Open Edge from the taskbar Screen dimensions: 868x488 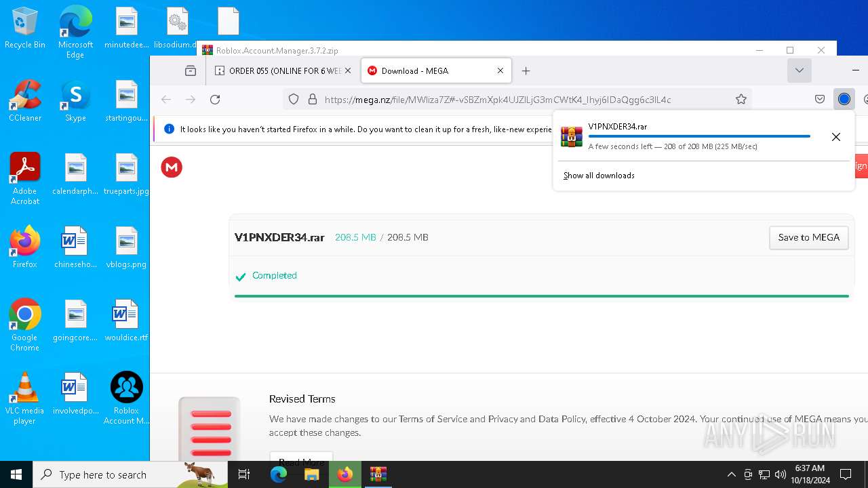click(x=279, y=474)
